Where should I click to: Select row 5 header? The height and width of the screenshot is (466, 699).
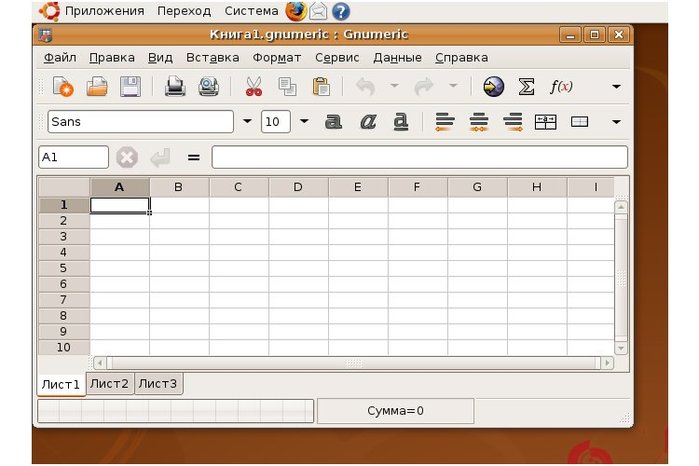(64, 268)
